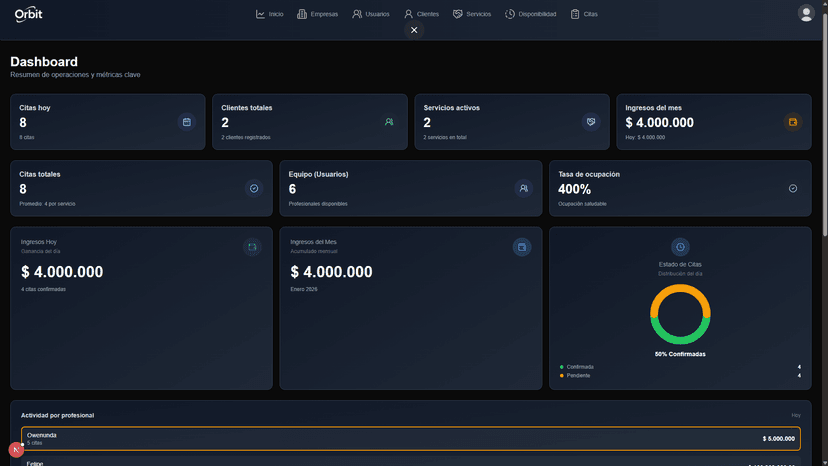Click the calendar icon in Citas hoy
828x466 pixels.
[x=187, y=122]
